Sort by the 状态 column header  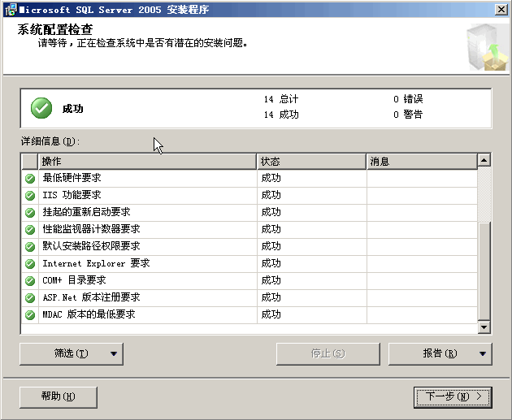[x=311, y=161]
